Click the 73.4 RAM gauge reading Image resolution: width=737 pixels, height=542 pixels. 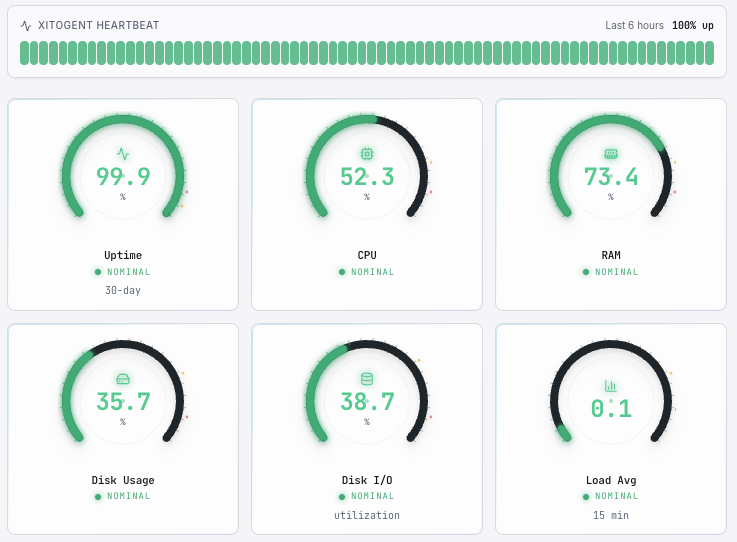click(x=611, y=177)
